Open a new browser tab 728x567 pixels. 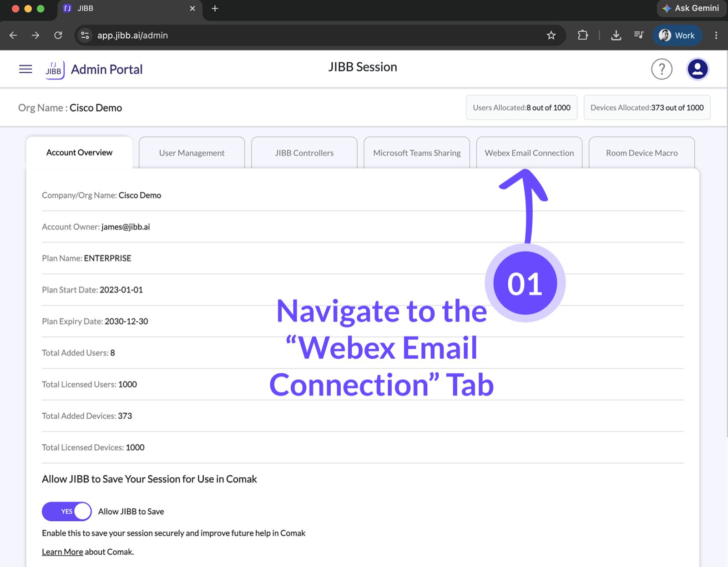[215, 9]
